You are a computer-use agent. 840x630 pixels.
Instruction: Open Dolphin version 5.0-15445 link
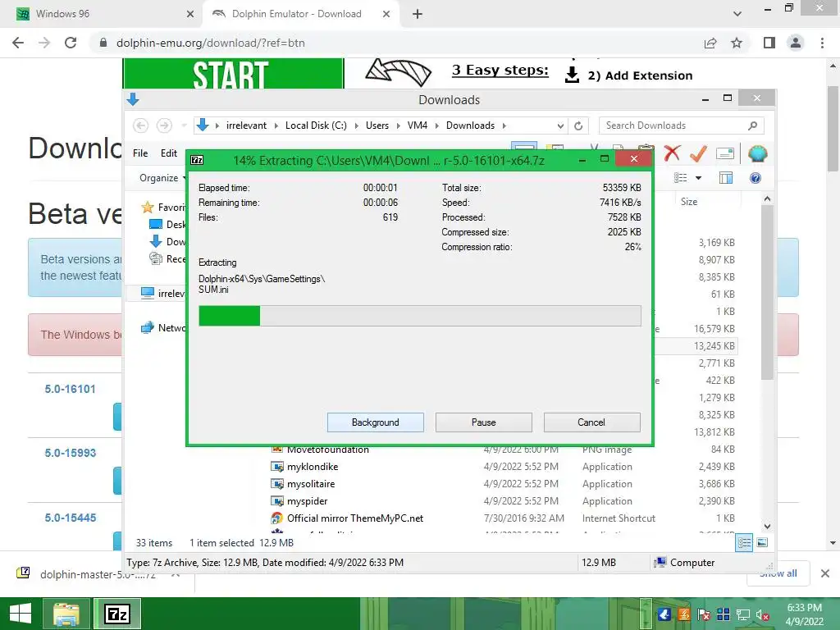(71, 518)
